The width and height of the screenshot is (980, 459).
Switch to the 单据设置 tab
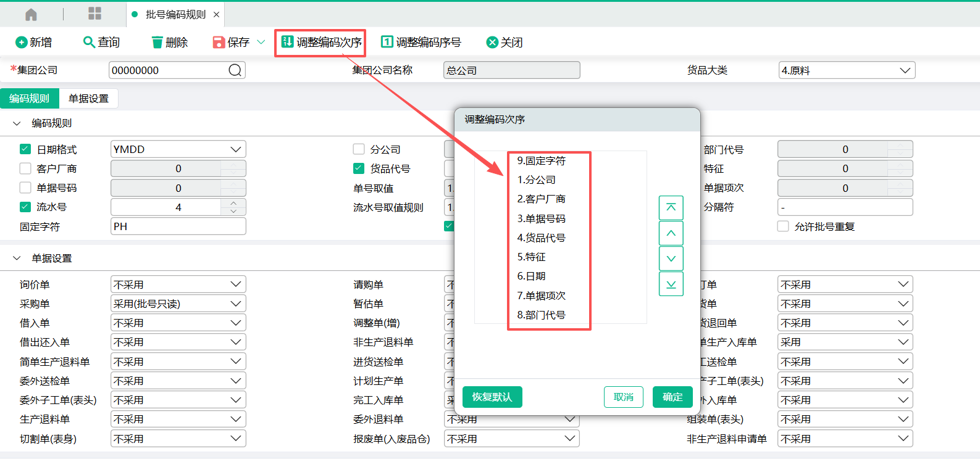click(88, 99)
